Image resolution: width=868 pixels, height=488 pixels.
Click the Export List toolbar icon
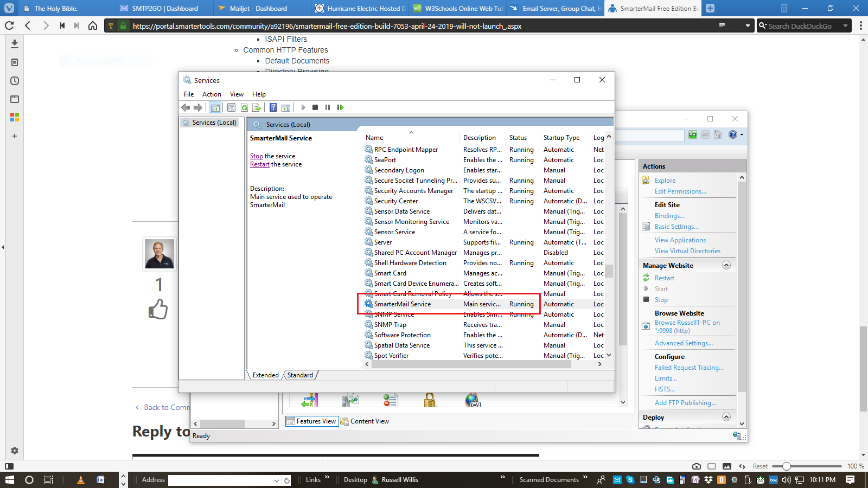[x=257, y=107]
